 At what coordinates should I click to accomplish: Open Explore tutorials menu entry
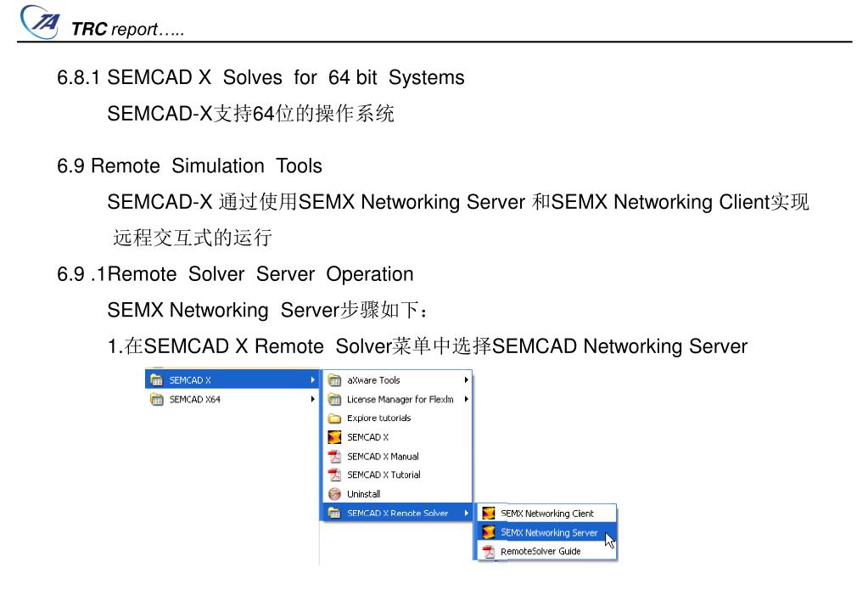(x=397, y=418)
